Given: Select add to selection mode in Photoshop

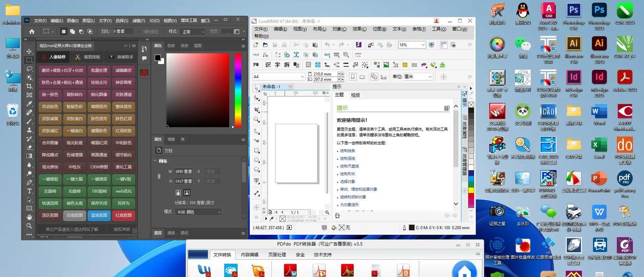Looking at the screenshot, I should (x=72, y=32).
